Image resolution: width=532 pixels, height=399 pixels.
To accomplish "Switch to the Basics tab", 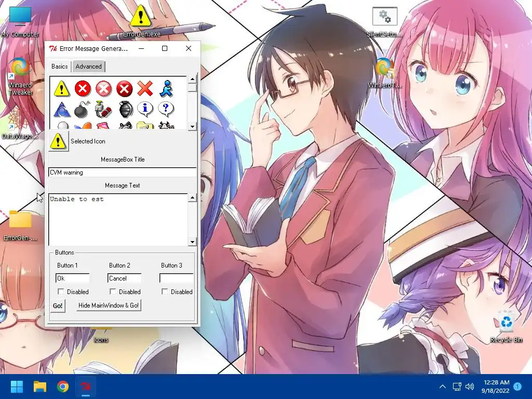I will point(59,66).
